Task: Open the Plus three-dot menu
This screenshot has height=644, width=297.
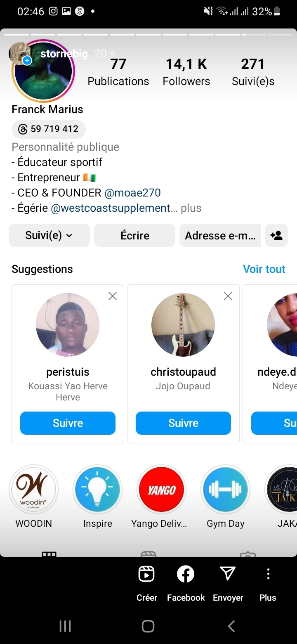Action: (268, 574)
